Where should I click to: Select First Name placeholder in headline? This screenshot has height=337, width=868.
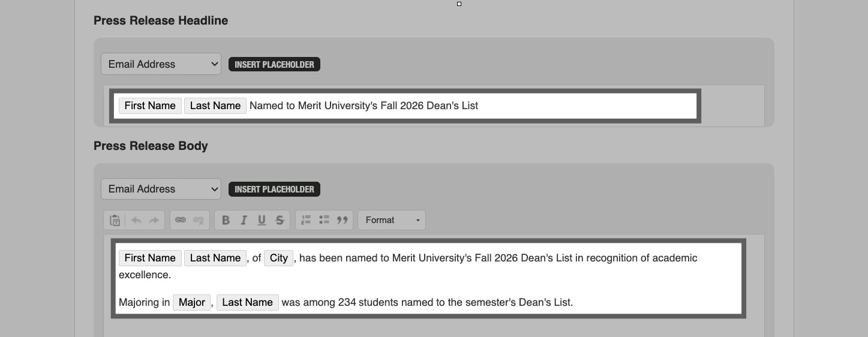point(150,106)
